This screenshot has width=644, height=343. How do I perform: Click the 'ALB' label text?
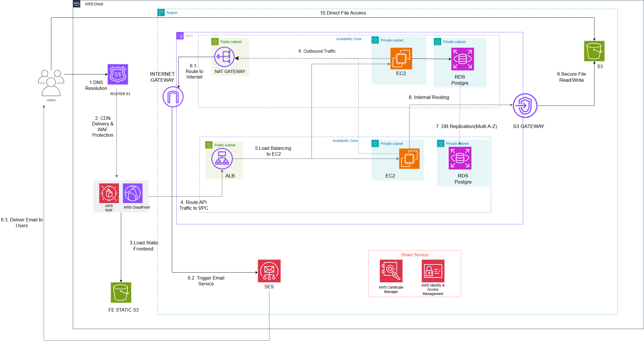[x=230, y=176]
